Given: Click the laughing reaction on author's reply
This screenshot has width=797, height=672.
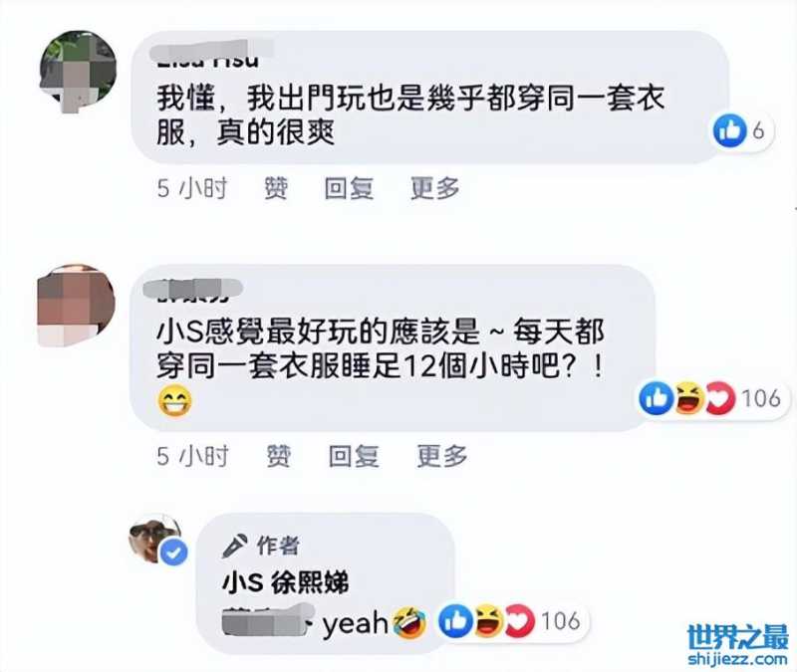Looking at the screenshot, I should click(x=488, y=620).
